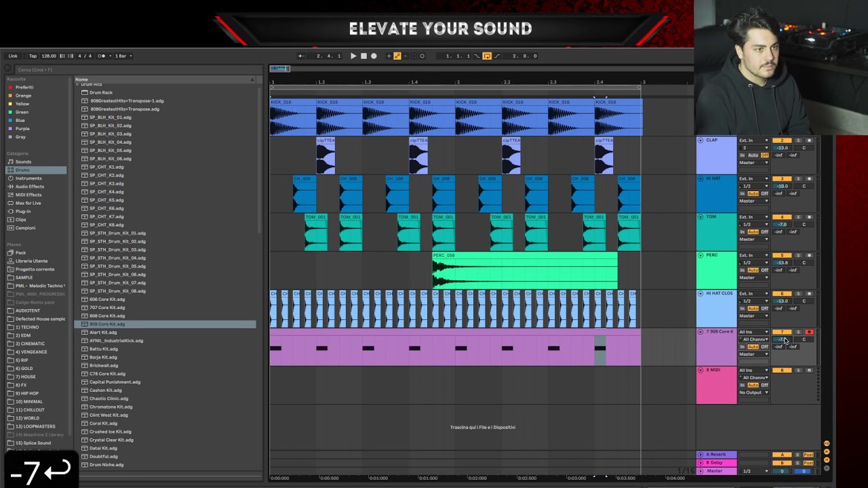This screenshot has height=488, width=868.
Task: Open 8 MIDI track No Output dropdown
Action: pyautogui.click(x=753, y=392)
